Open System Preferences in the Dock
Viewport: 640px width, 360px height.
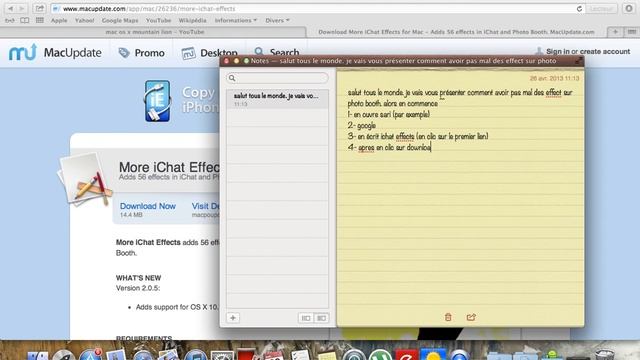(222, 355)
